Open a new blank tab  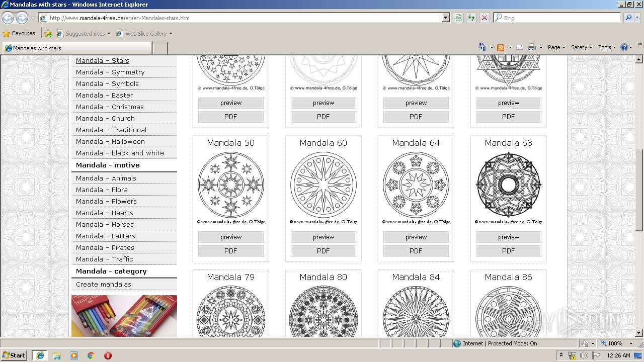tap(160, 48)
